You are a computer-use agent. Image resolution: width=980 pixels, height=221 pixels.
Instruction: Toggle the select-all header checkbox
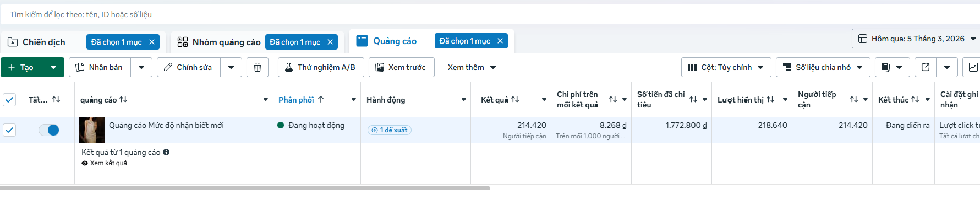pos(9,100)
